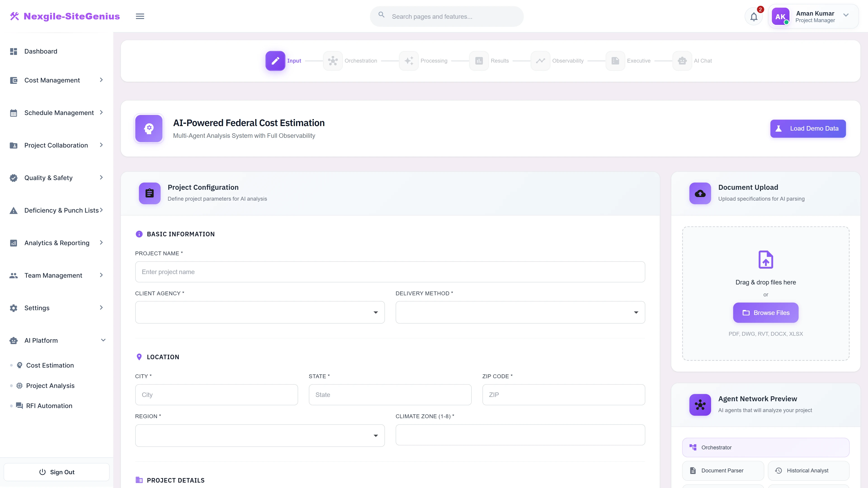Click the AI Chat step icon

click(683, 61)
